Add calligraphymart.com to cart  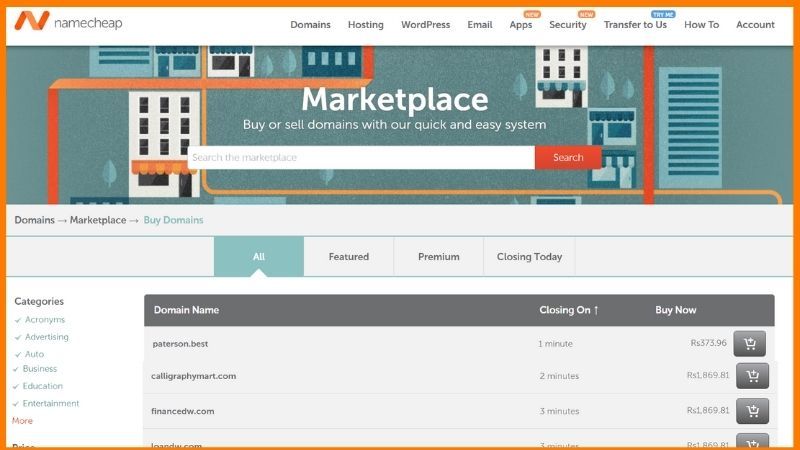(x=752, y=376)
